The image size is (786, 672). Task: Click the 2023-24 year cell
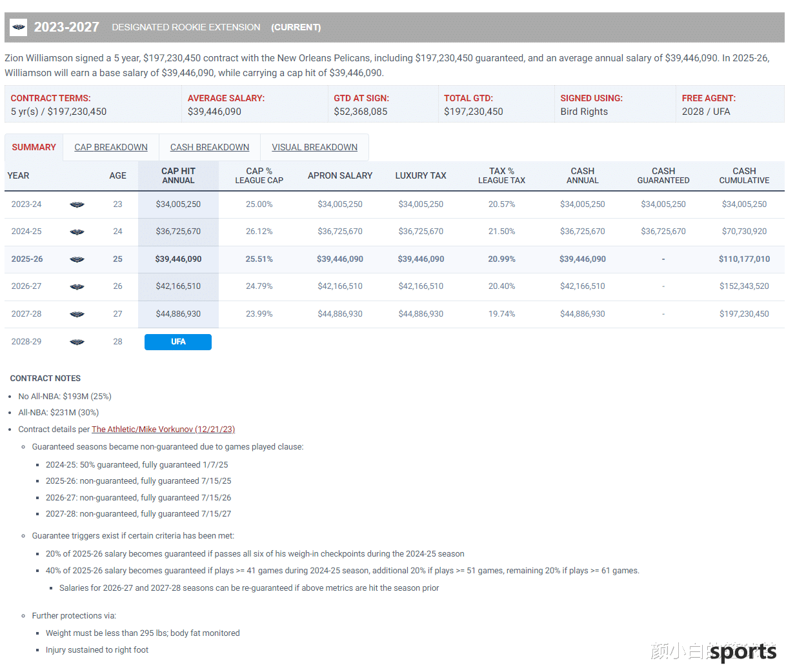26,204
